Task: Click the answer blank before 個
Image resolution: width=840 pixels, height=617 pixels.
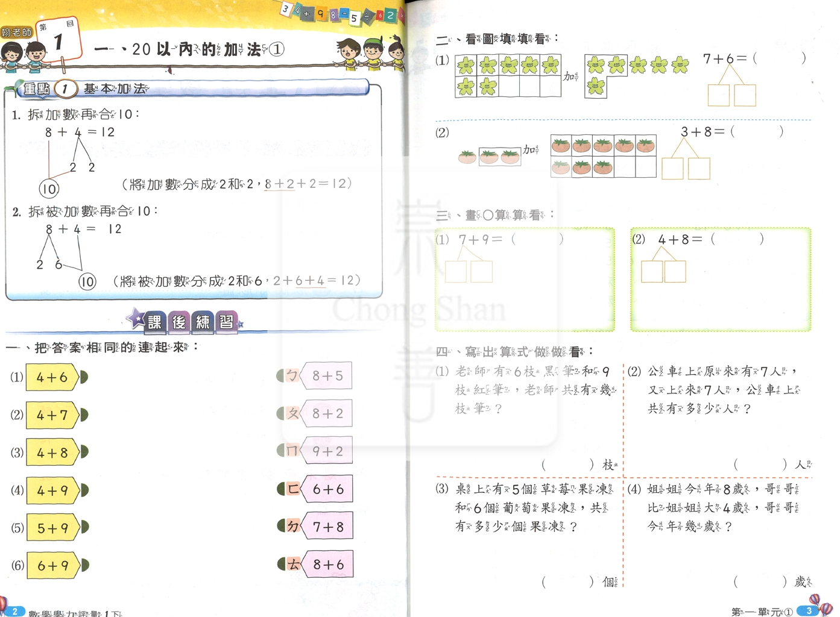Action: pos(568,582)
